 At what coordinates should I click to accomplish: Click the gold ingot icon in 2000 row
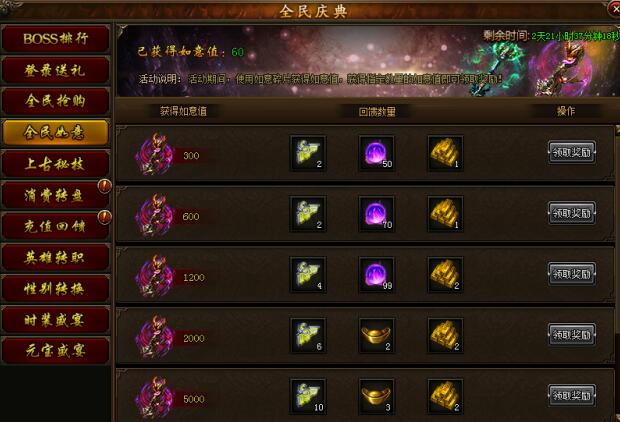click(x=376, y=336)
